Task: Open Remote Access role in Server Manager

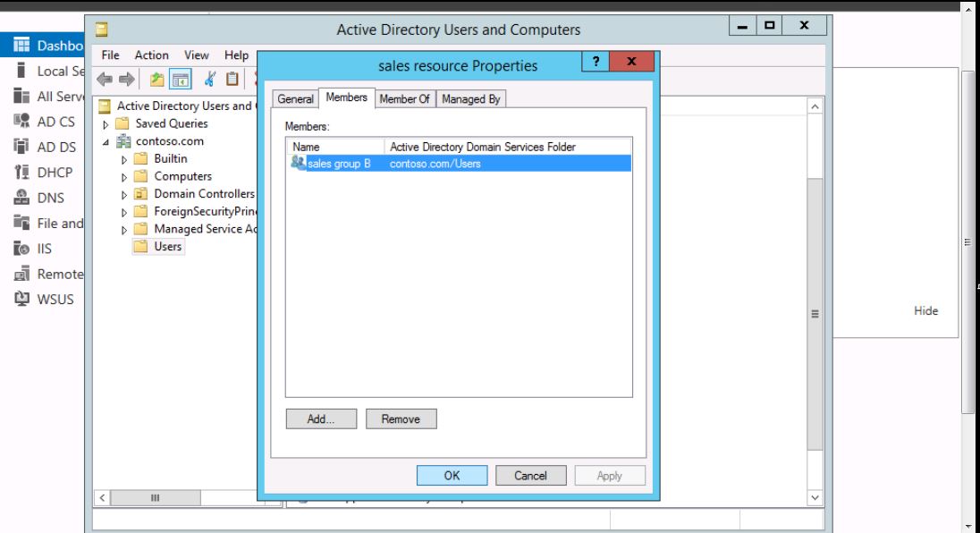Action: tap(47, 275)
